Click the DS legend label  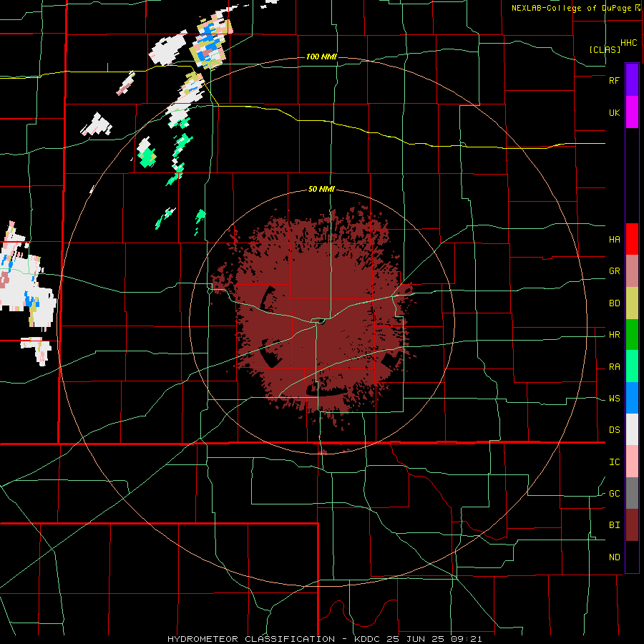point(614,430)
